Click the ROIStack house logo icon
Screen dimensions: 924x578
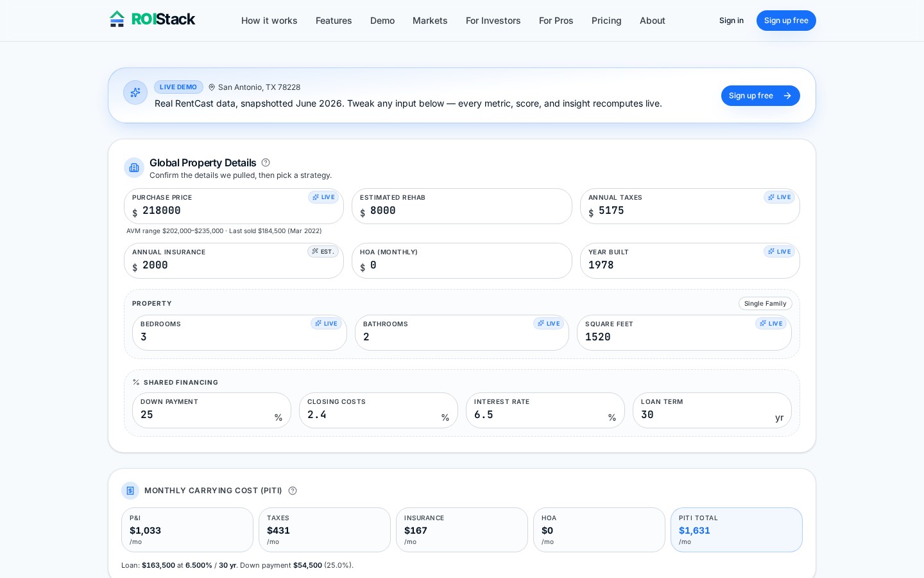(117, 19)
